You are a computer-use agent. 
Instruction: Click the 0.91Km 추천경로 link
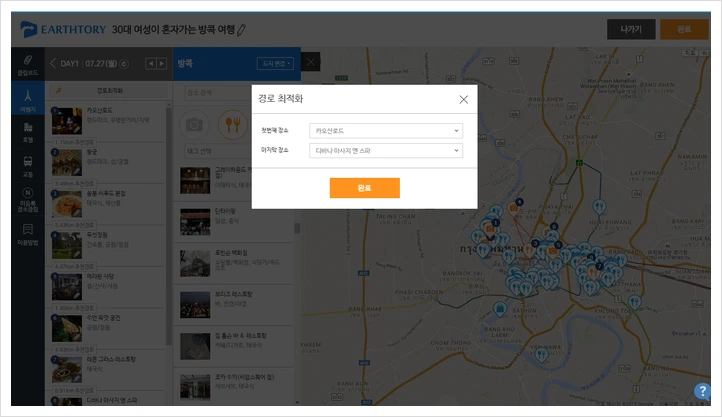74,390
